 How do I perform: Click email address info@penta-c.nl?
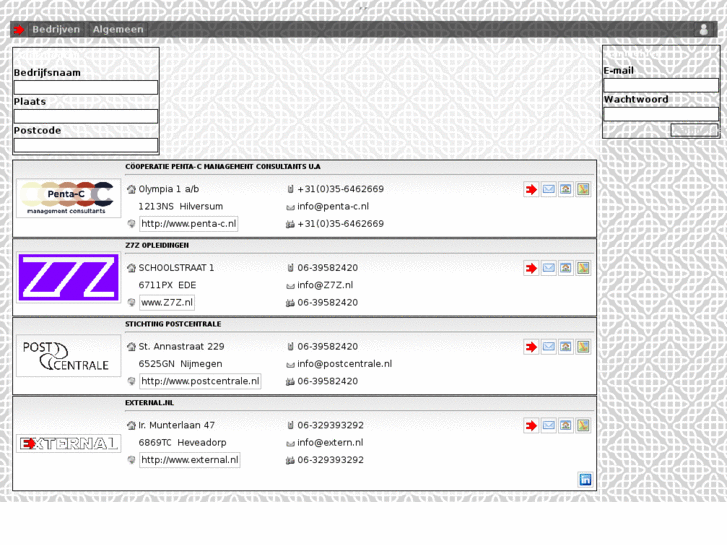pyautogui.click(x=333, y=206)
